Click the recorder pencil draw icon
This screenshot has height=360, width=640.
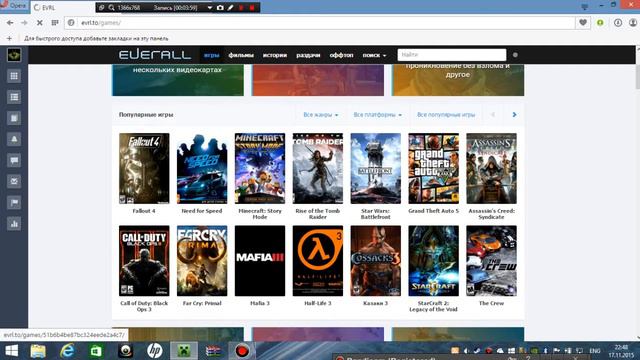[231, 8]
